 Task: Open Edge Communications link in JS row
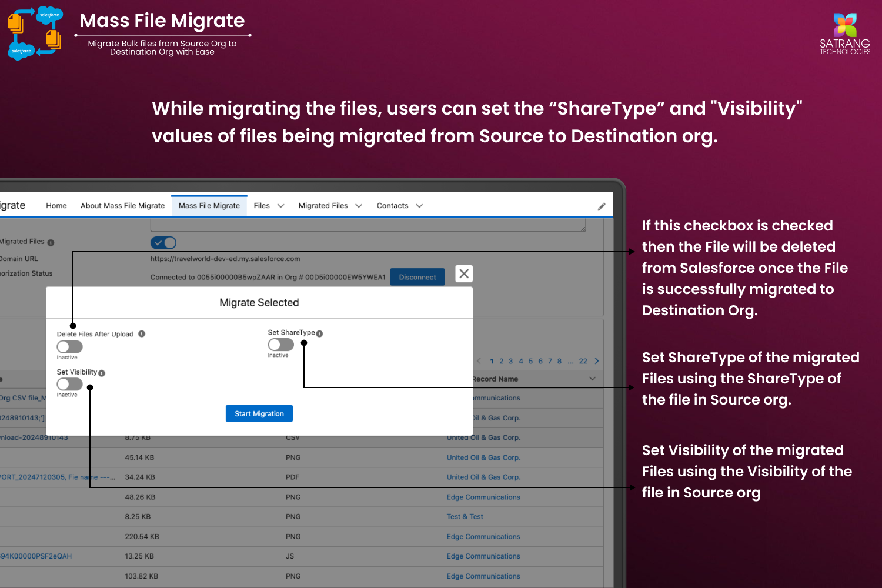[483, 556]
